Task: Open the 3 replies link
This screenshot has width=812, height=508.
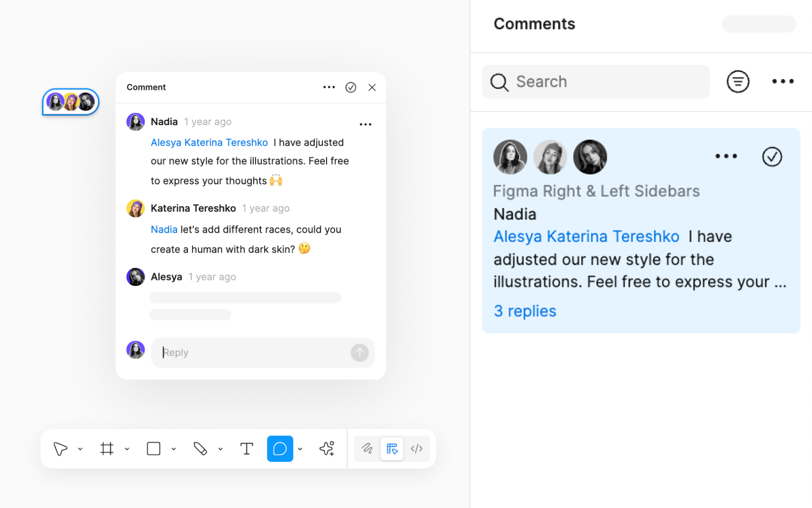Action: (524, 311)
